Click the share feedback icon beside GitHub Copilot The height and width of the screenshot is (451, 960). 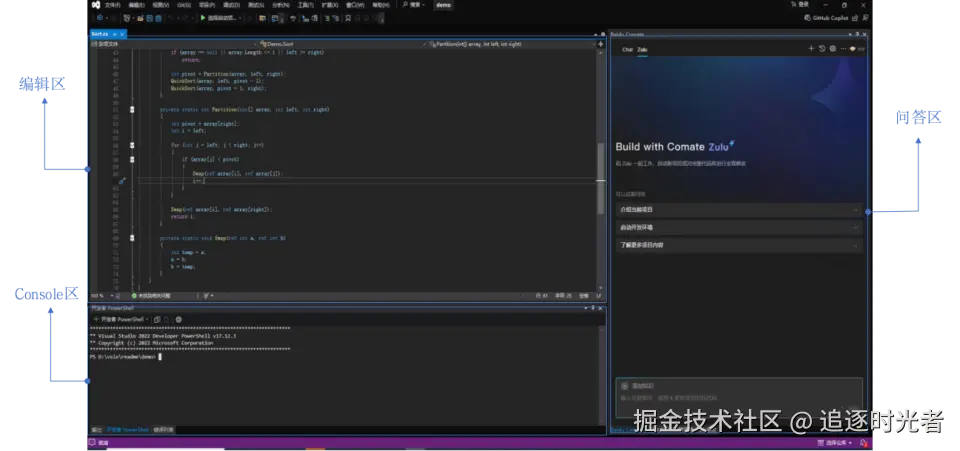(x=855, y=18)
